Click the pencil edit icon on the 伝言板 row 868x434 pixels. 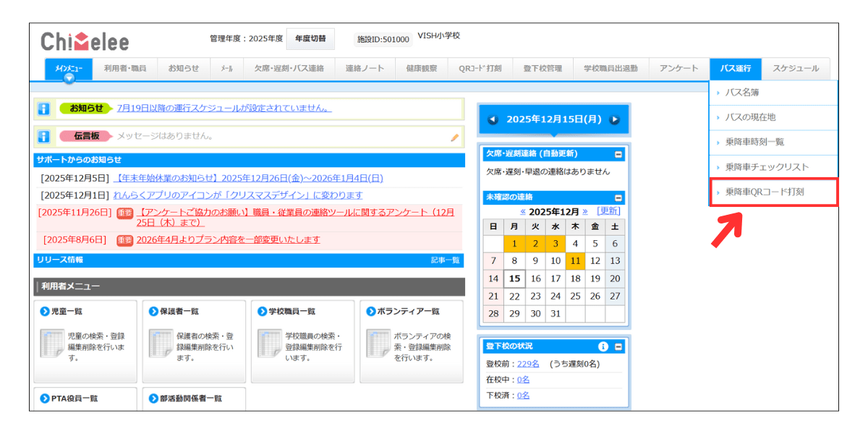(454, 136)
